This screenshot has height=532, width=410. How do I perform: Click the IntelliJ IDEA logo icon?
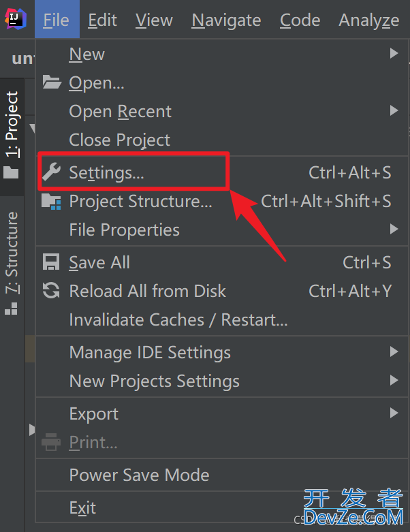pos(16,19)
